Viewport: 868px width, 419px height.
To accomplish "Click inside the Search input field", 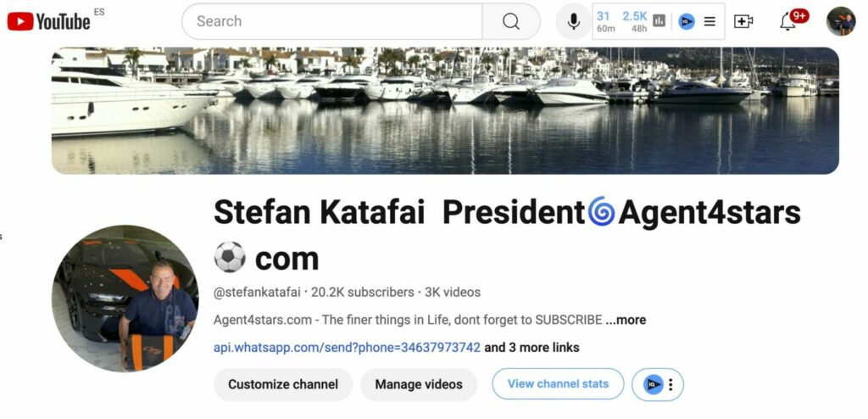I will pyautogui.click(x=332, y=21).
